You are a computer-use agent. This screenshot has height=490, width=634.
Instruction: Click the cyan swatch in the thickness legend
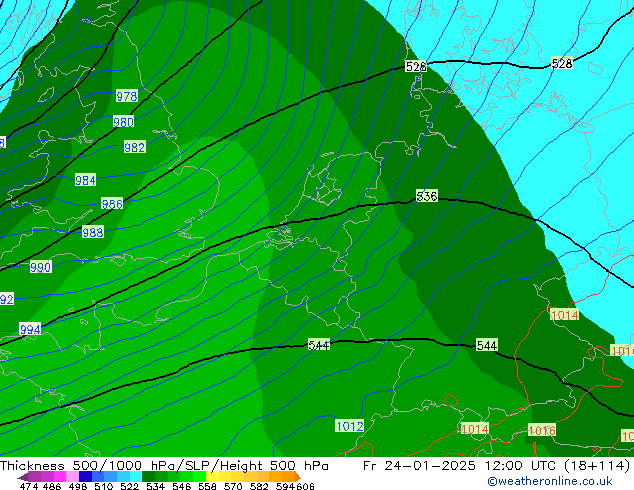pos(136,476)
